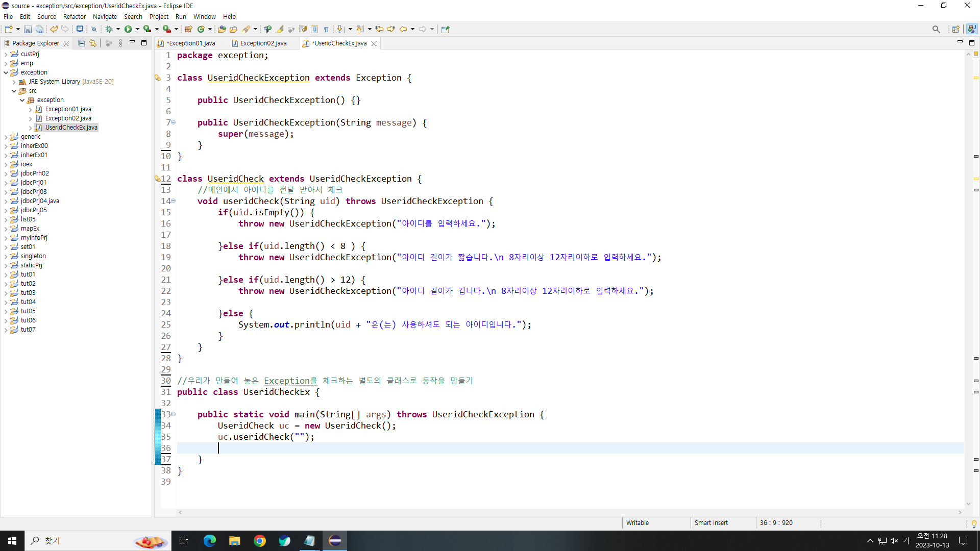Viewport: 980px width, 551px height.
Task: Click Show Whitespace Characters pilcrow icon
Action: pos(326,29)
